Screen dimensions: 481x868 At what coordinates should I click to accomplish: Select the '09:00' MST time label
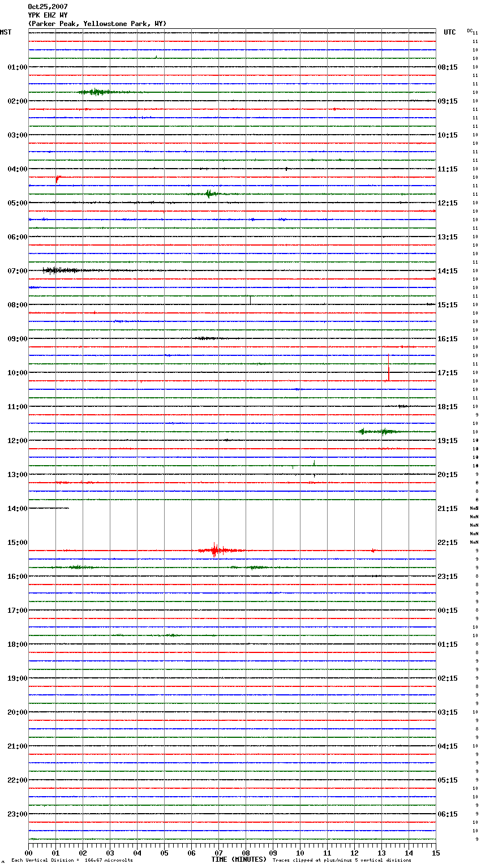[18, 339]
